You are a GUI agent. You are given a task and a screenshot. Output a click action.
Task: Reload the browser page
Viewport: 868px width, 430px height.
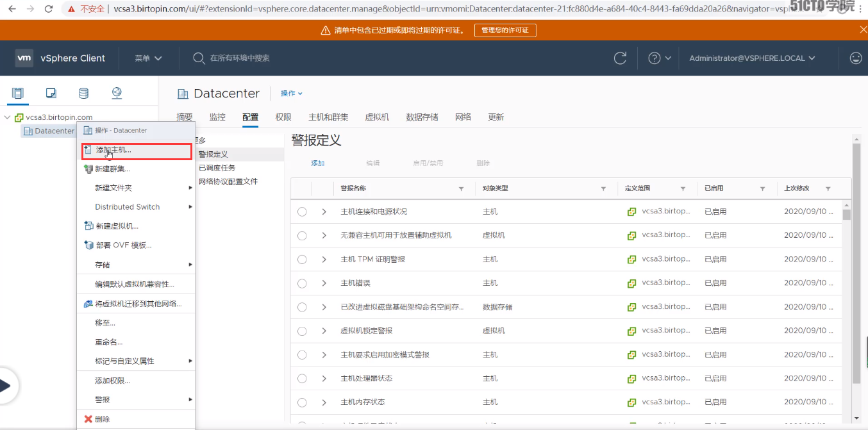pyautogui.click(x=49, y=9)
